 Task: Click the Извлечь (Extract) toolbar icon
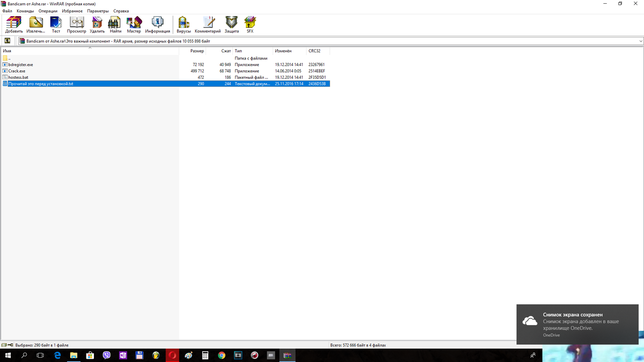point(36,23)
